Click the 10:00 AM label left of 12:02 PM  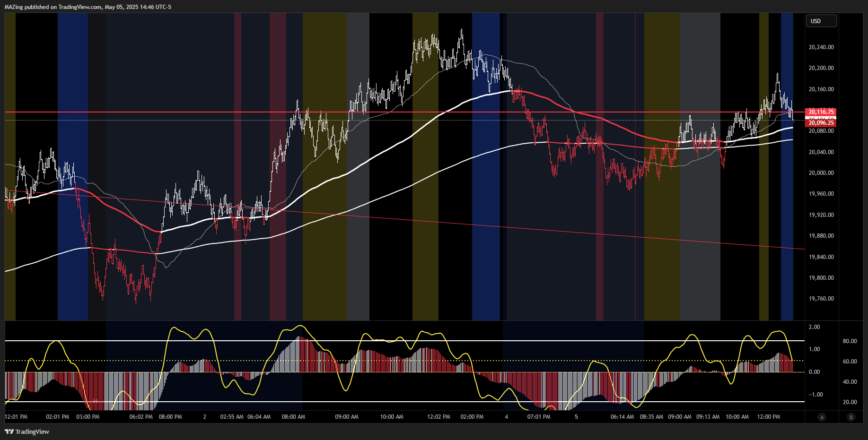[392, 417]
